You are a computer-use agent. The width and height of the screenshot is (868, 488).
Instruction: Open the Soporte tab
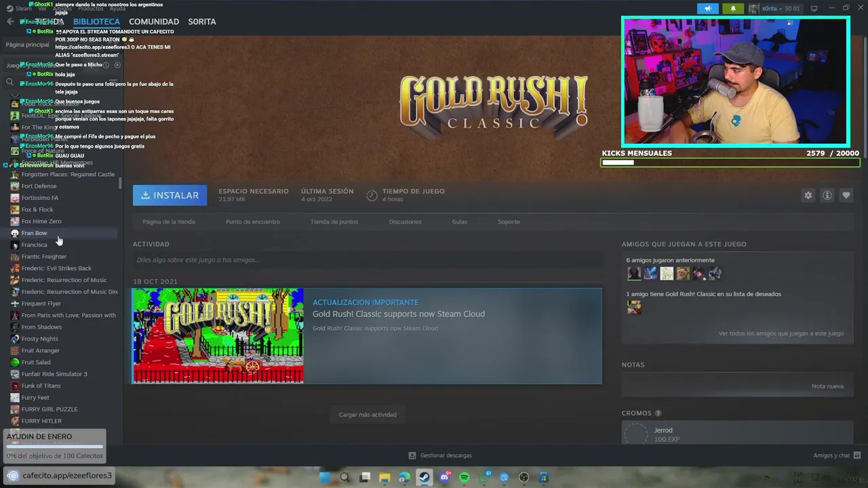click(x=509, y=222)
